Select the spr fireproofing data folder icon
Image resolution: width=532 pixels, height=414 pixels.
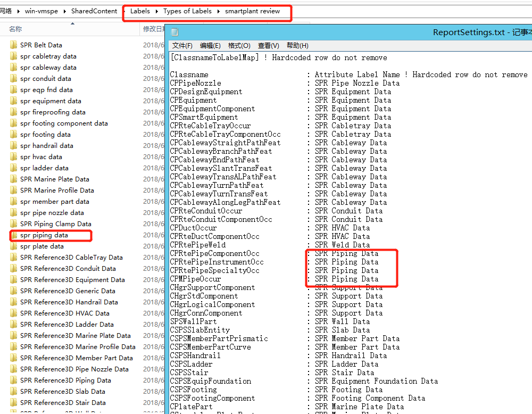pyautogui.click(x=14, y=112)
